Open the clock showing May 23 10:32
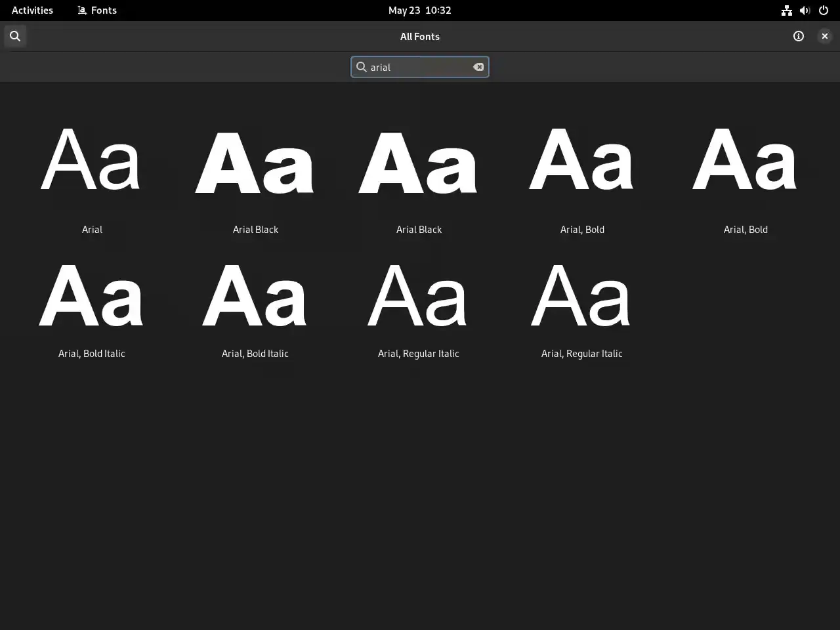Screen dimensions: 840x630 point(420,10)
